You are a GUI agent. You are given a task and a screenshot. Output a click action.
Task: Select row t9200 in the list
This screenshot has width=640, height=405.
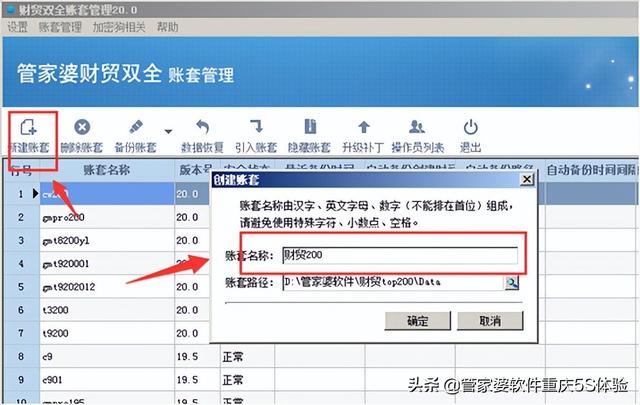tap(107, 334)
